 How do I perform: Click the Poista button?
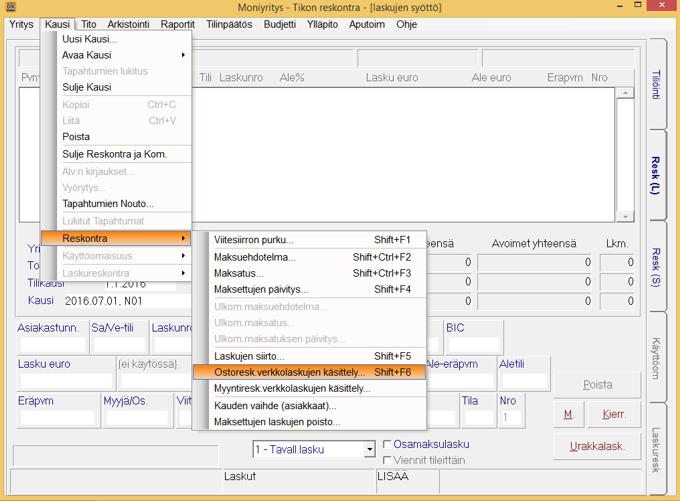pos(597,385)
